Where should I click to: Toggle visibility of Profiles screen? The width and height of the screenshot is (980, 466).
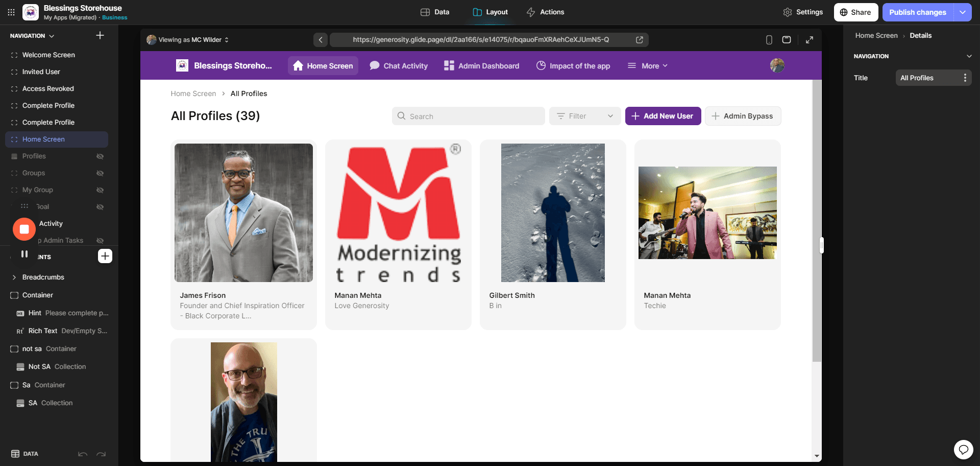click(x=100, y=156)
